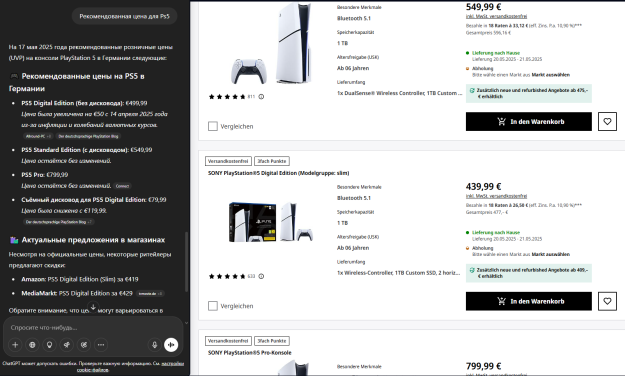Screen dimensions: 625x376
Task: Click the microphone dictation icon
Action: coord(155,345)
